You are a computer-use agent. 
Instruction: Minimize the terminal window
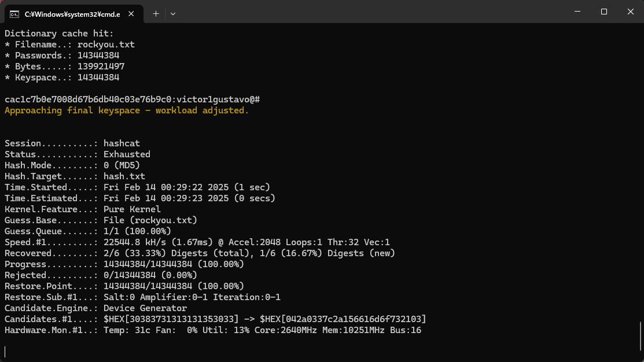click(577, 12)
